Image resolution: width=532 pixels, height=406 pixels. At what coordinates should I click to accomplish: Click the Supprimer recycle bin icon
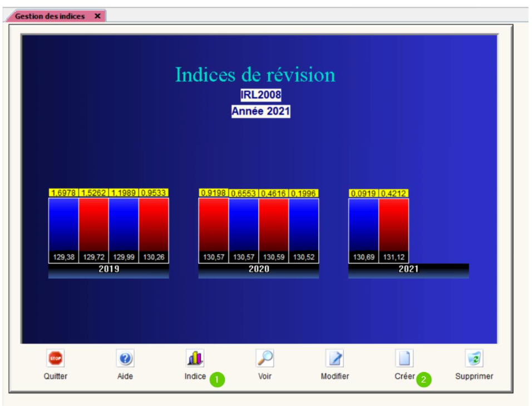474,358
